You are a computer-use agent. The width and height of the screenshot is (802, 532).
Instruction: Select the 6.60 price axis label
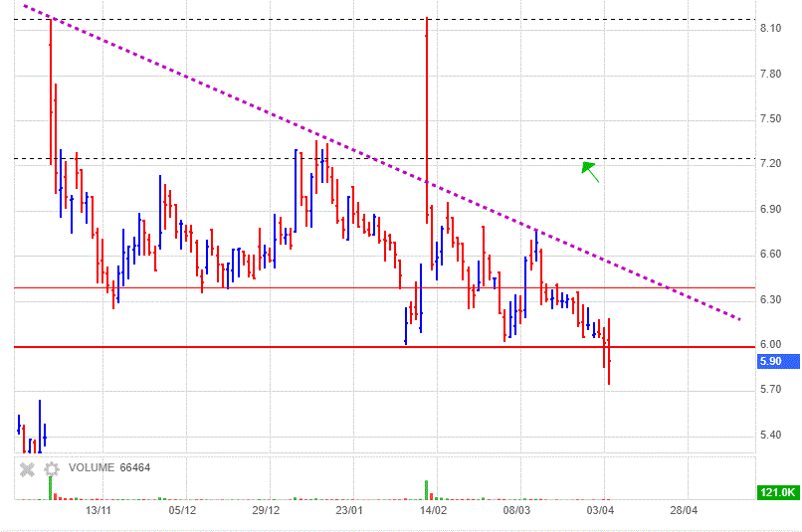[x=770, y=254]
